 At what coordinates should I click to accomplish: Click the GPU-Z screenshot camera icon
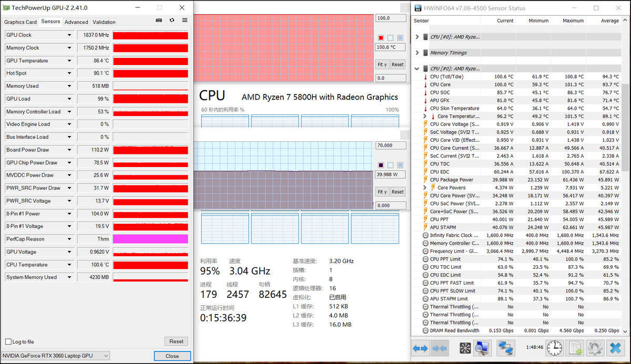[x=159, y=20]
